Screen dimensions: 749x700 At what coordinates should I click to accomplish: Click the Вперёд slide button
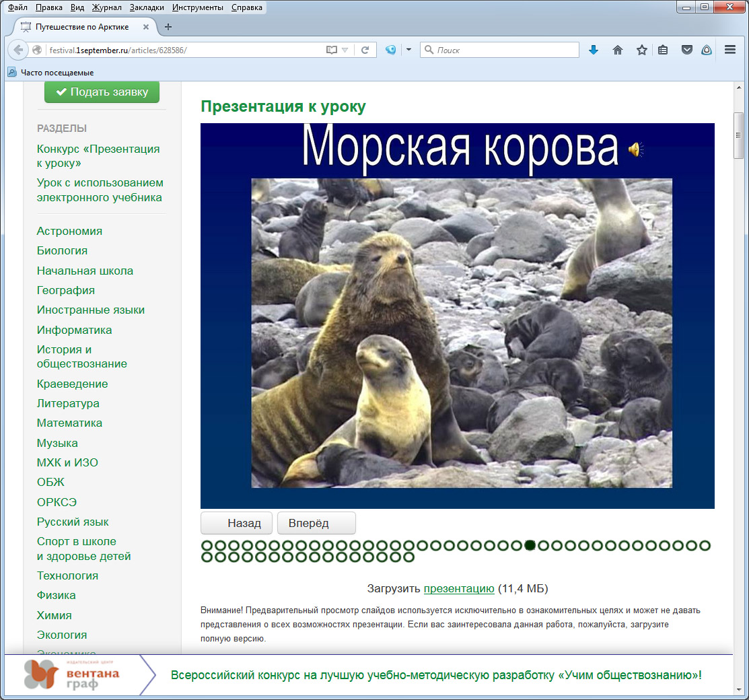click(x=316, y=523)
